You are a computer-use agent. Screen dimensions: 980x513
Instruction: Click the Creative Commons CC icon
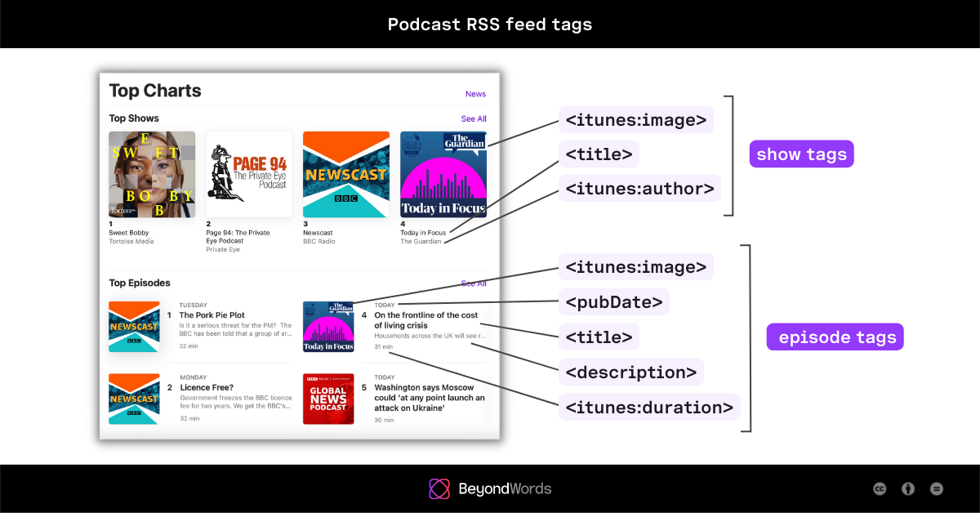click(880, 488)
